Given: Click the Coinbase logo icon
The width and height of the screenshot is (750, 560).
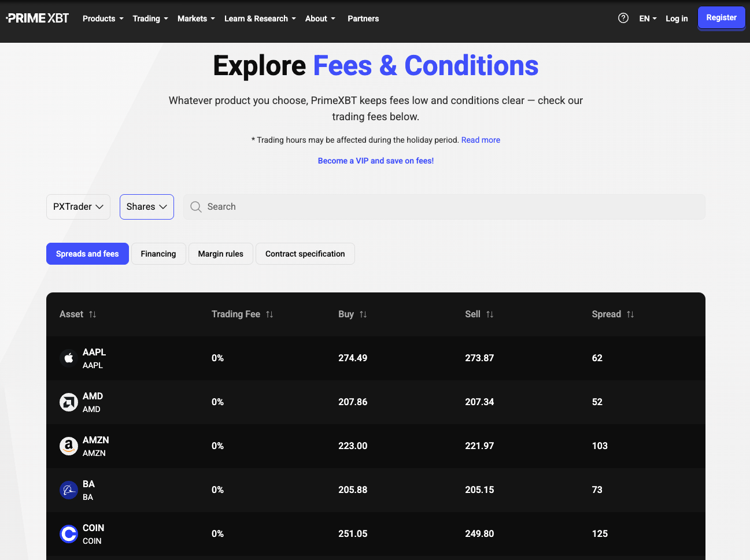Looking at the screenshot, I should coord(69,534).
